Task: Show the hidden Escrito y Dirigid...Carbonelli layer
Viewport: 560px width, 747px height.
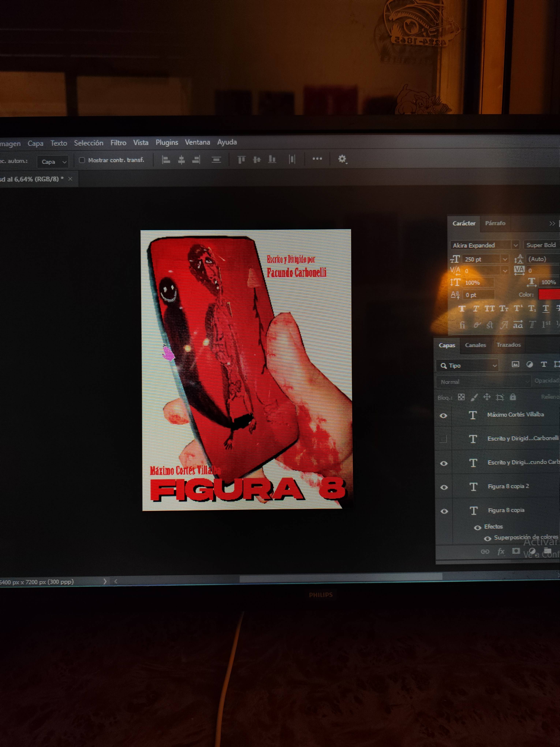Action: [443, 439]
